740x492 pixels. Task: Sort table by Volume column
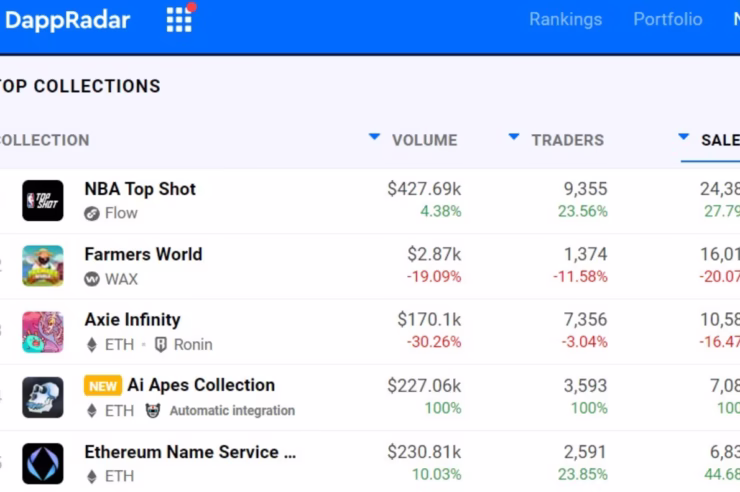(x=424, y=140)
